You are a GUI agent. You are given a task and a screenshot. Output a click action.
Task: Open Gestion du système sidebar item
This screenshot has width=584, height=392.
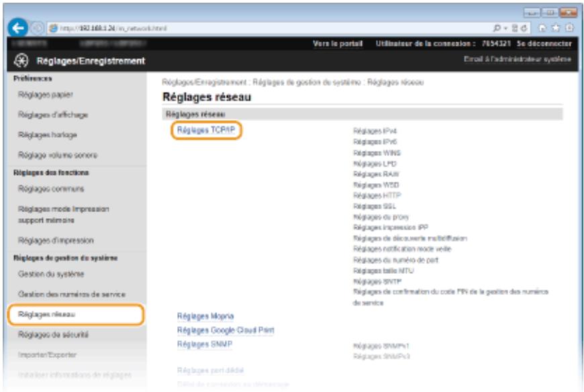[51, 274]
